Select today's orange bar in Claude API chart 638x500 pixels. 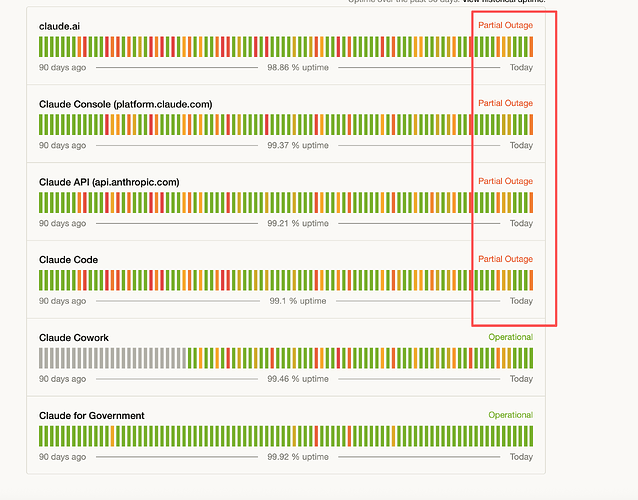click(531, 203)
